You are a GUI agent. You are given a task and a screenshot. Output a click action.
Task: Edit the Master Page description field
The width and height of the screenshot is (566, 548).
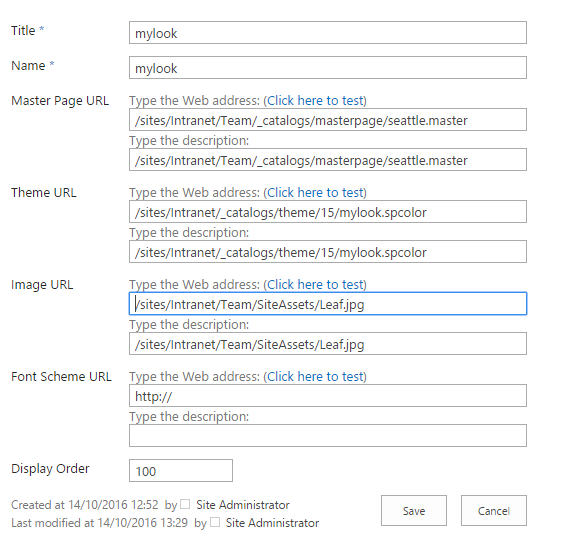point(328,160)
